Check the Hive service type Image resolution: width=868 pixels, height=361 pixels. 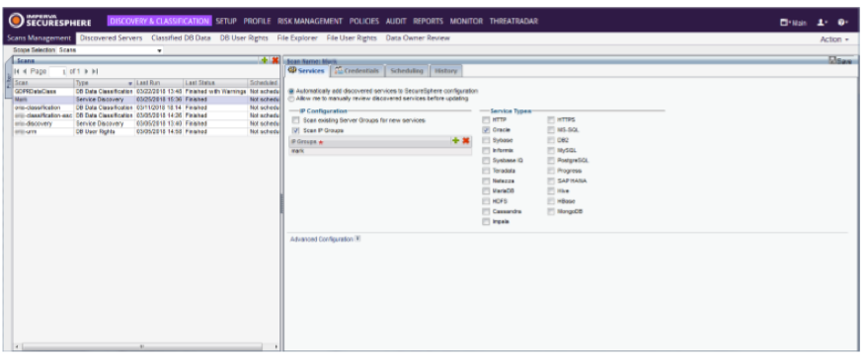(x=551, y=190)
